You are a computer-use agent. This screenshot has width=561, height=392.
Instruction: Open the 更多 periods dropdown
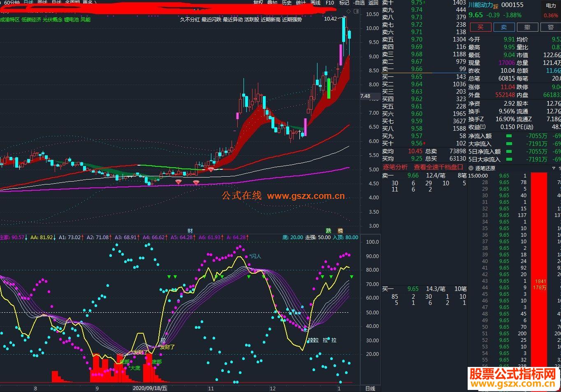[89, 2]
